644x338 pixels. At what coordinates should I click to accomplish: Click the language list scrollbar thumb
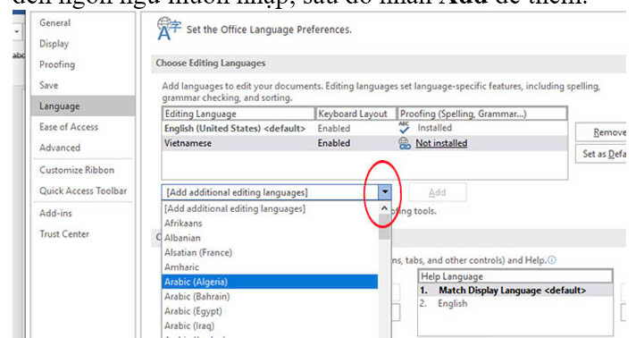(x=384, y=227)
